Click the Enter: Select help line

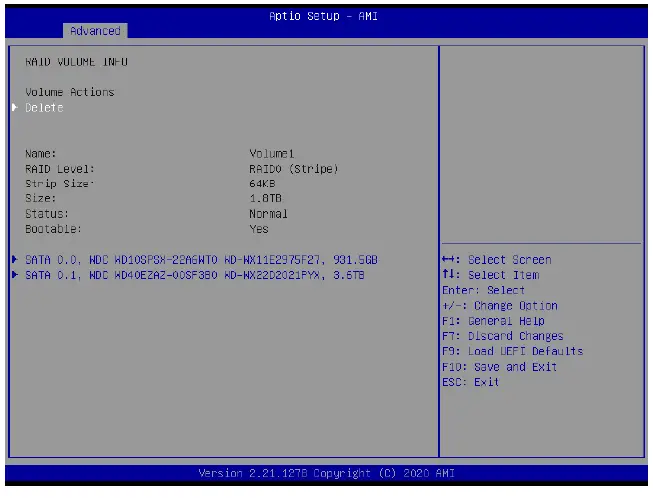tap(483, 290)
